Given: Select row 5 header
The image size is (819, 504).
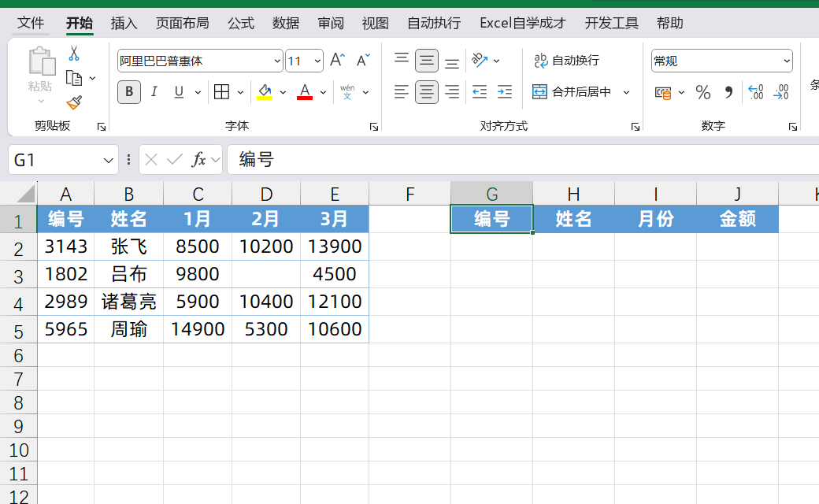Looking at the screenshot, I should pos(18,331).
